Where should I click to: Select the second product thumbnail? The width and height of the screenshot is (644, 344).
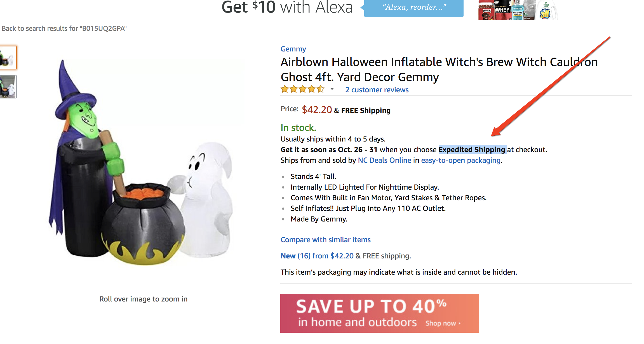coord(8,87)
